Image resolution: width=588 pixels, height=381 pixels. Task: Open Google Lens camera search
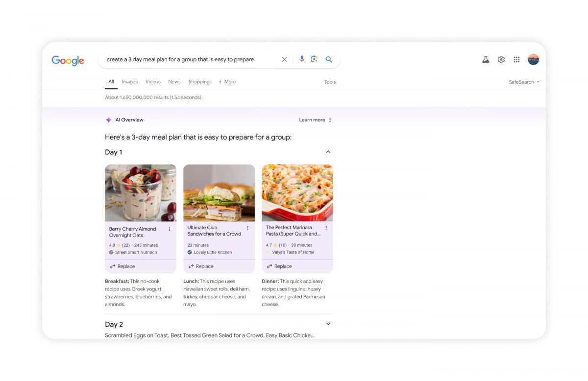pos(314,59)
